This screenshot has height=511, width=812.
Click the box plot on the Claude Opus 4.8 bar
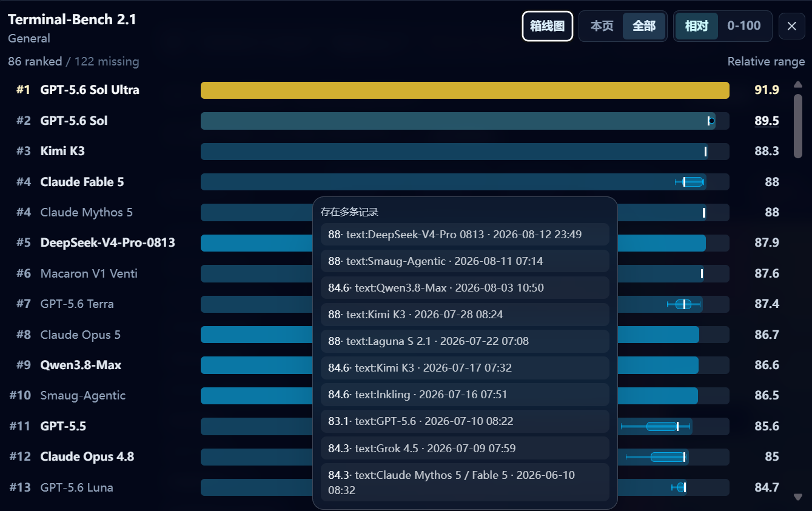(656, 456)
